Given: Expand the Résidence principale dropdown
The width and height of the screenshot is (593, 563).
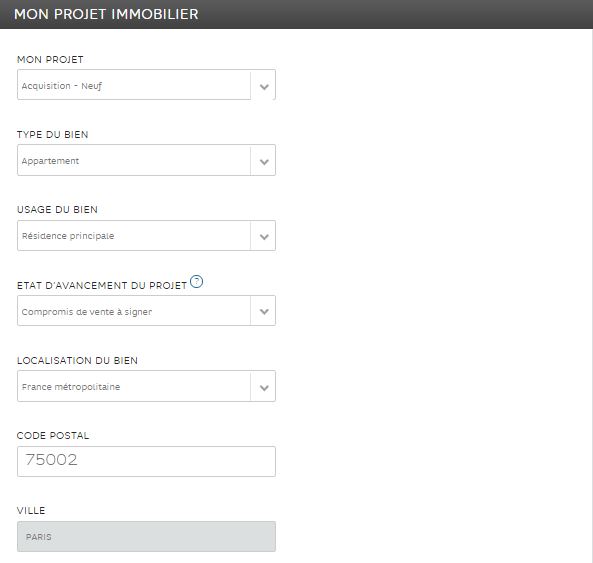Looking at the screenshot, I should pos(146,236).
